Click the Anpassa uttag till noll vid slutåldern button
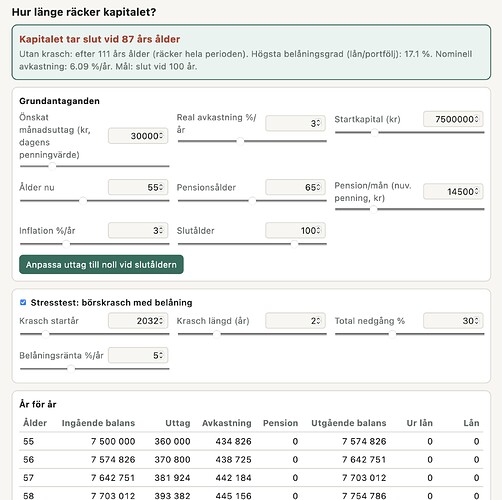This screenshot has width=502, height=500. point(101,265)
